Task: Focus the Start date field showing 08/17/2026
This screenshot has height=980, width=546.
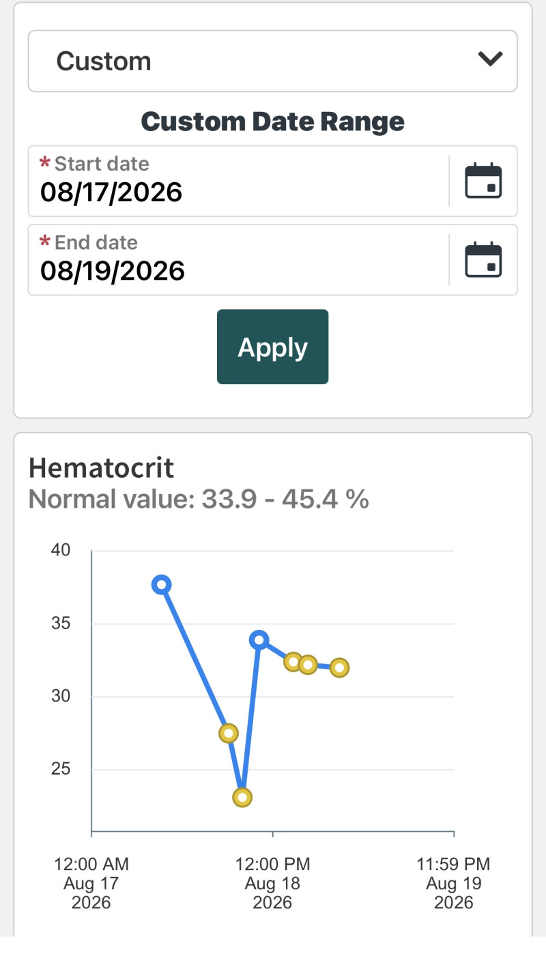Action: (x=238, y=181)
